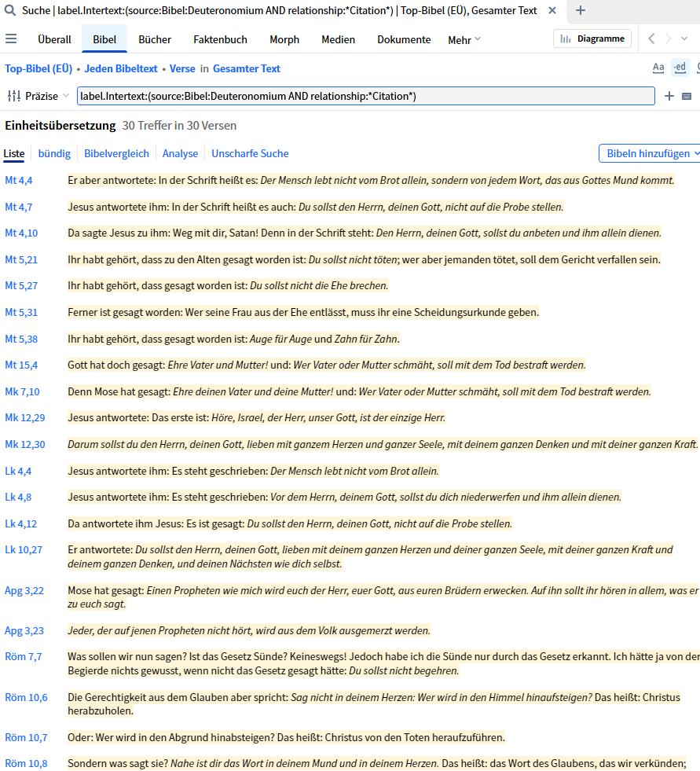Open the Aa text size icon
This screenshot has width=700, height=771.
658,68
